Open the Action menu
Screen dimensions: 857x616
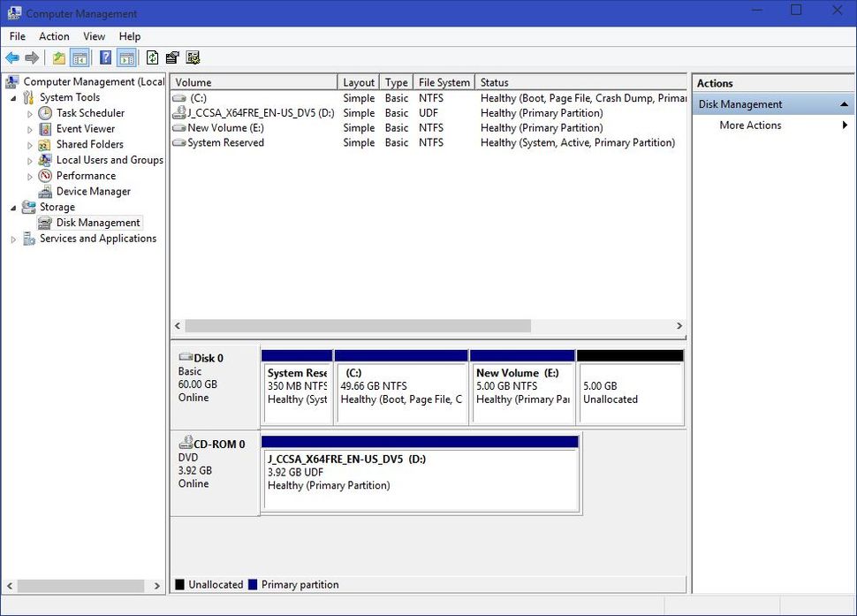[x=53, y=36]
